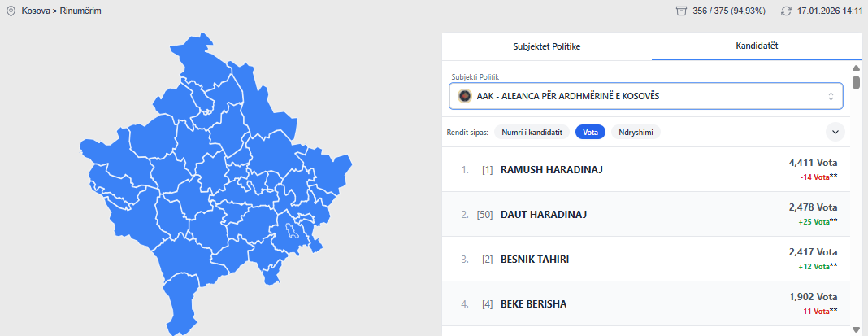Switch to Subjektet Politike tab
This screenshot has height=336, width=868.
pos(546,46)
